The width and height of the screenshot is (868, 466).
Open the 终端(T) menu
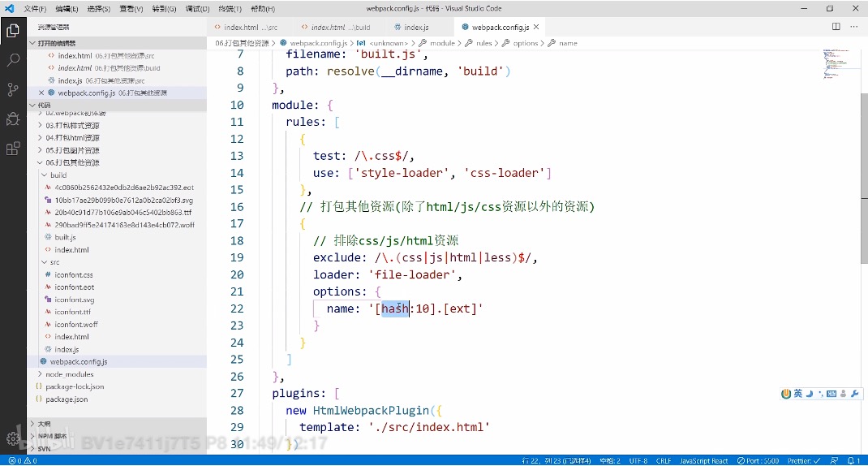coord(230,9)
